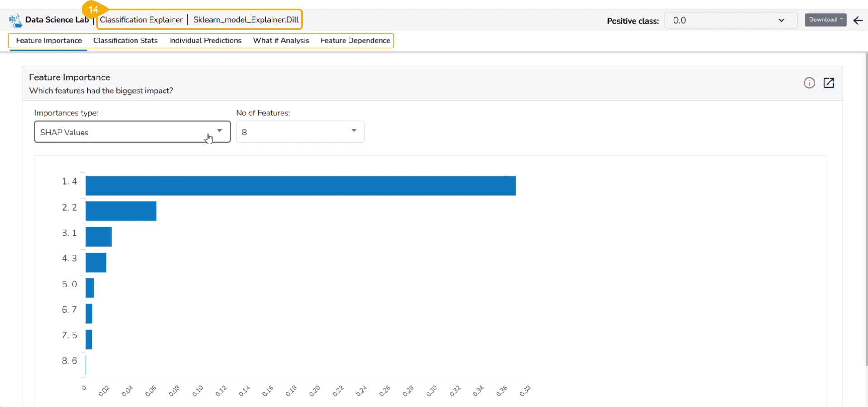The image size is (868, 407).
Task: Click the longest bar for feature 4
Action: (300, 186)
